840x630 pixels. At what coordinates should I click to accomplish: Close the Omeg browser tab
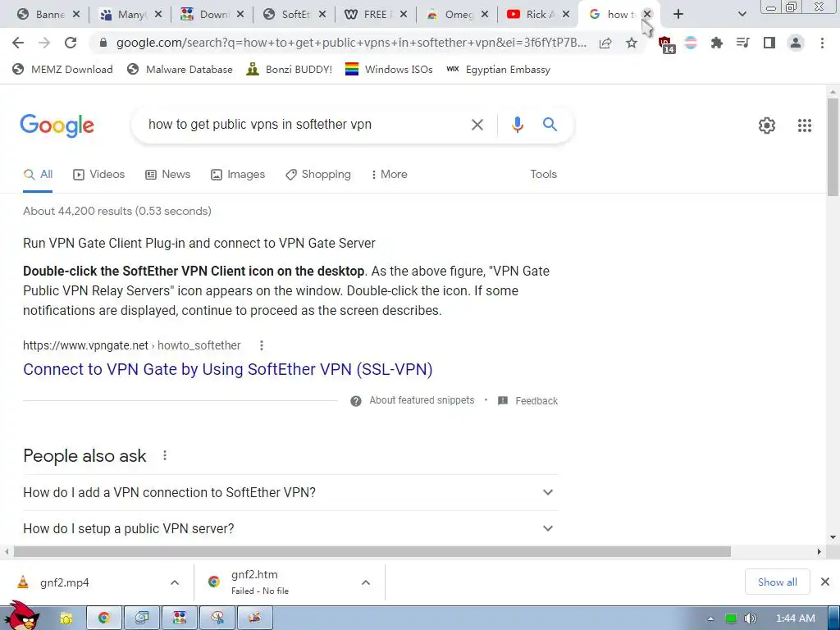484,15
